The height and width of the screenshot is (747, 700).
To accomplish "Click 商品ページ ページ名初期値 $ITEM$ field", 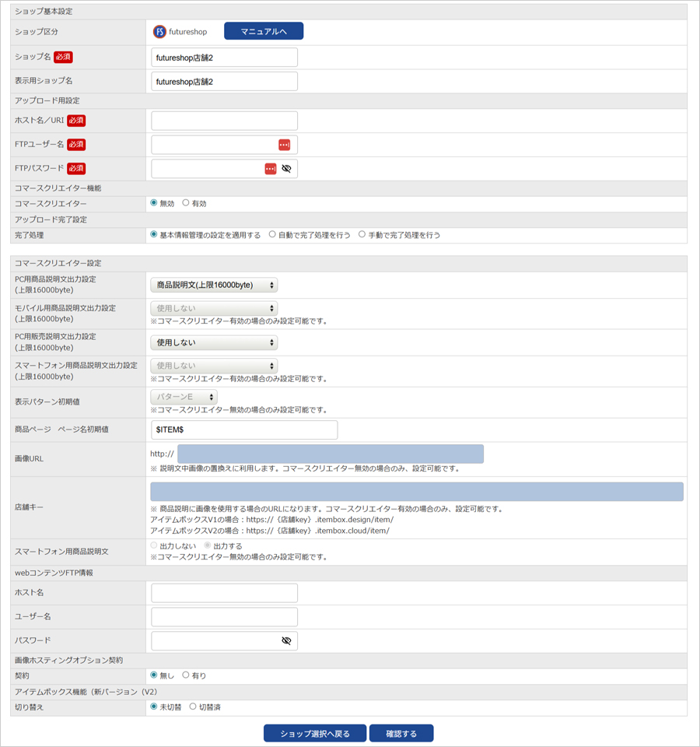I will (244, 430).
